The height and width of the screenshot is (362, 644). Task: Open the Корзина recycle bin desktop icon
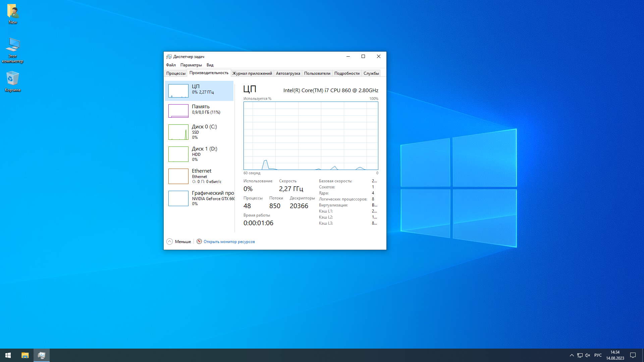tap(13, 81)
